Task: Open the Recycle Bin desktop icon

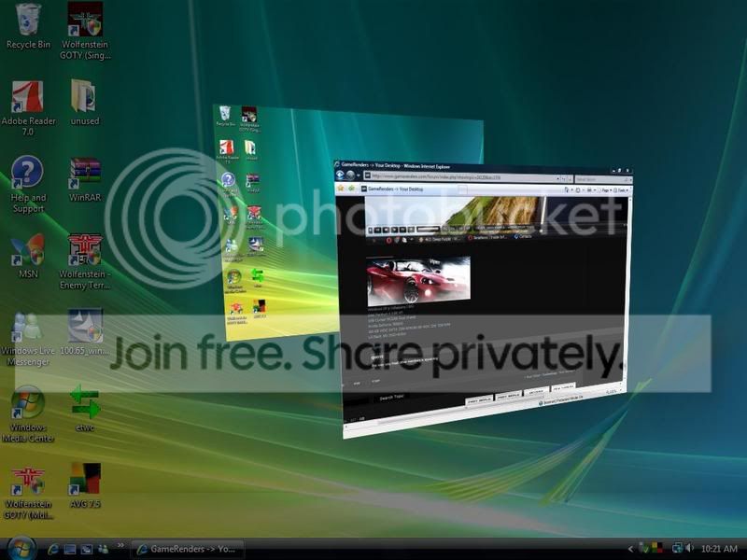Action: (x=28, y=26)
